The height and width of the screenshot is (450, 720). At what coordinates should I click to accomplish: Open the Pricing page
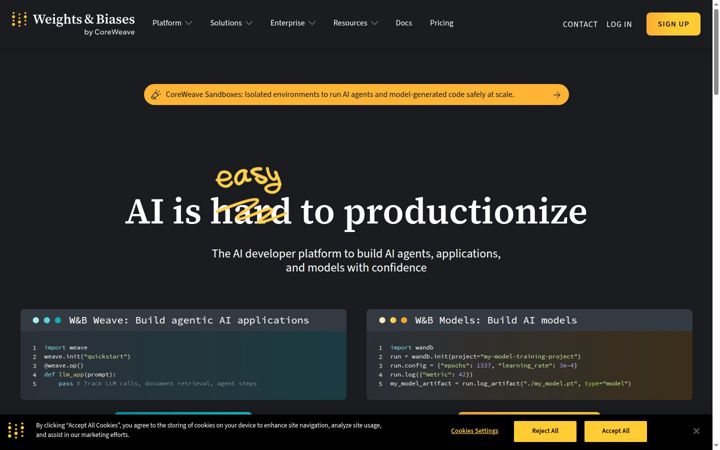pyautogui.click(x=441, y=23)
